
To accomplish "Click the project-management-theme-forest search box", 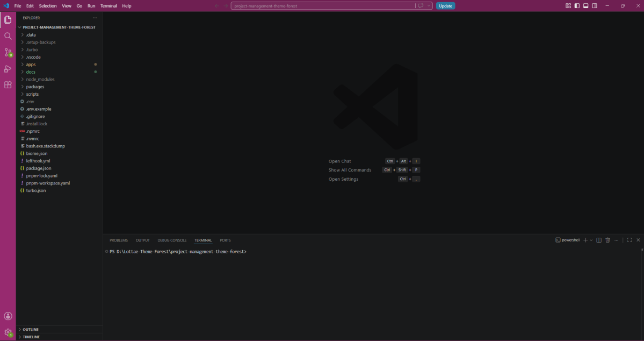I will coord(323,6).
